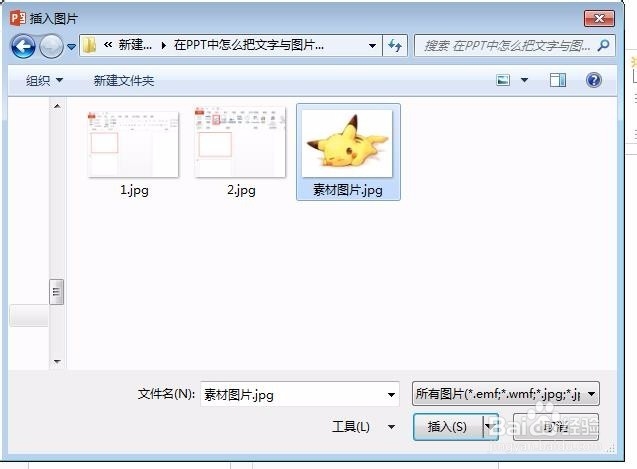Viewport: 637px width, 469px height.
Task: Click the PowerPoint icon in title bar
Action: click(17, 18)
